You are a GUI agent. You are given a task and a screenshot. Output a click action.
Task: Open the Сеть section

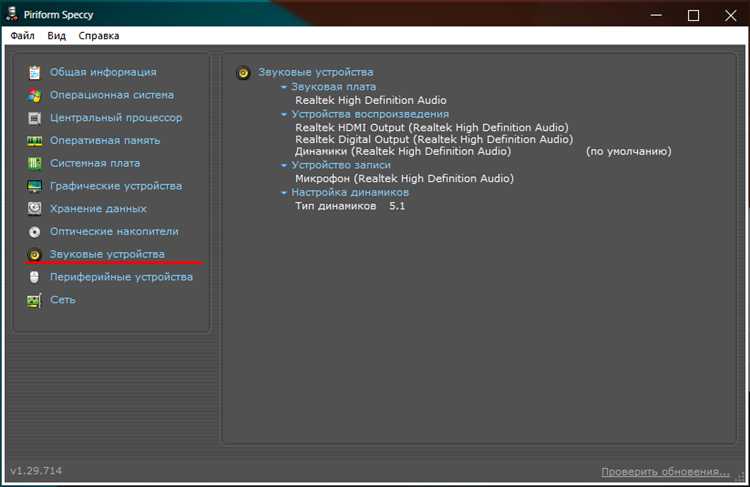tap(63, 300)
